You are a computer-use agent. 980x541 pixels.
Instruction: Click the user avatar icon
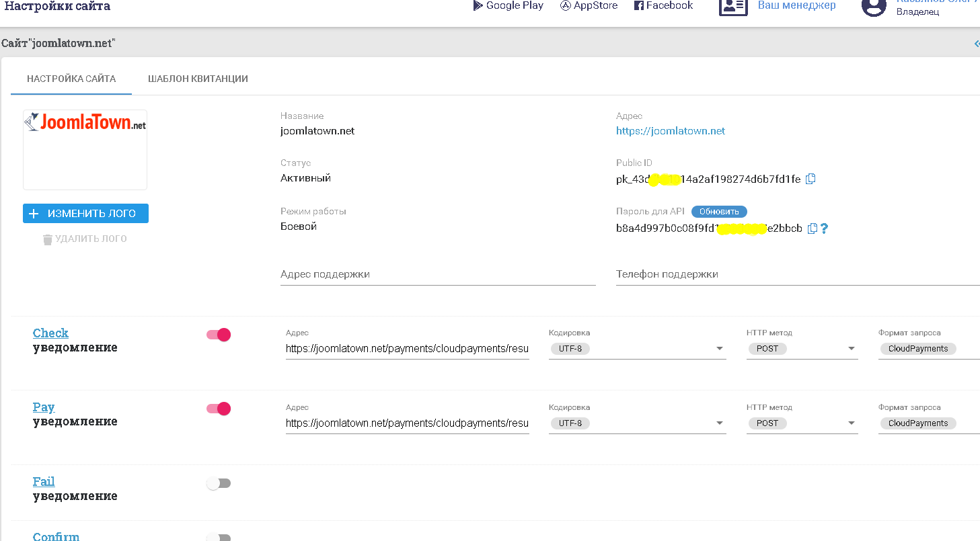tap(874, 7)
